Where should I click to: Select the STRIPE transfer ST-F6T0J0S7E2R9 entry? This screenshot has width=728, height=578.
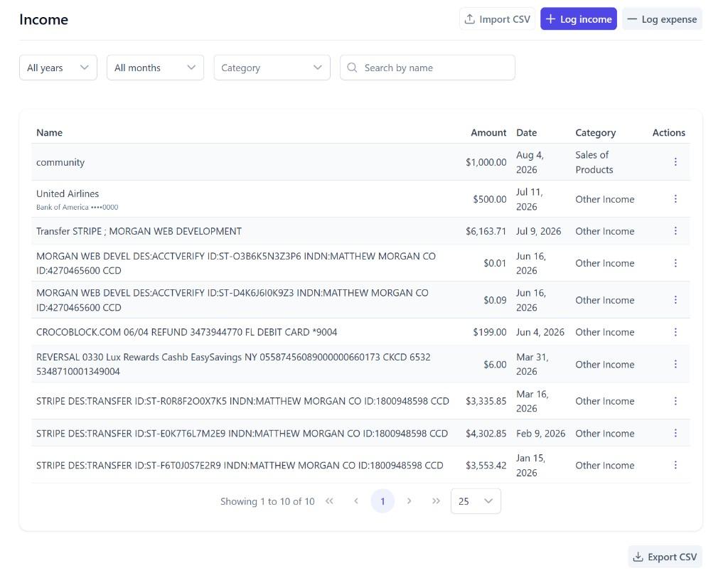click(240, 465)
